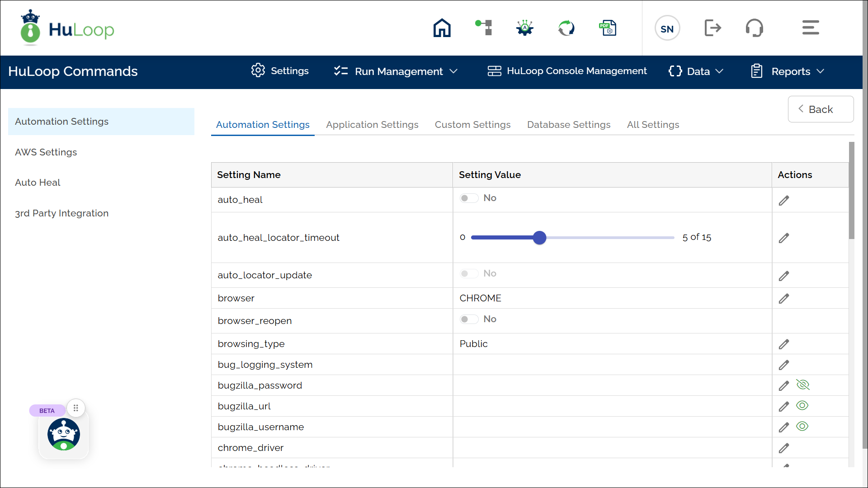Click the logout arrow icon

[712, 28]
